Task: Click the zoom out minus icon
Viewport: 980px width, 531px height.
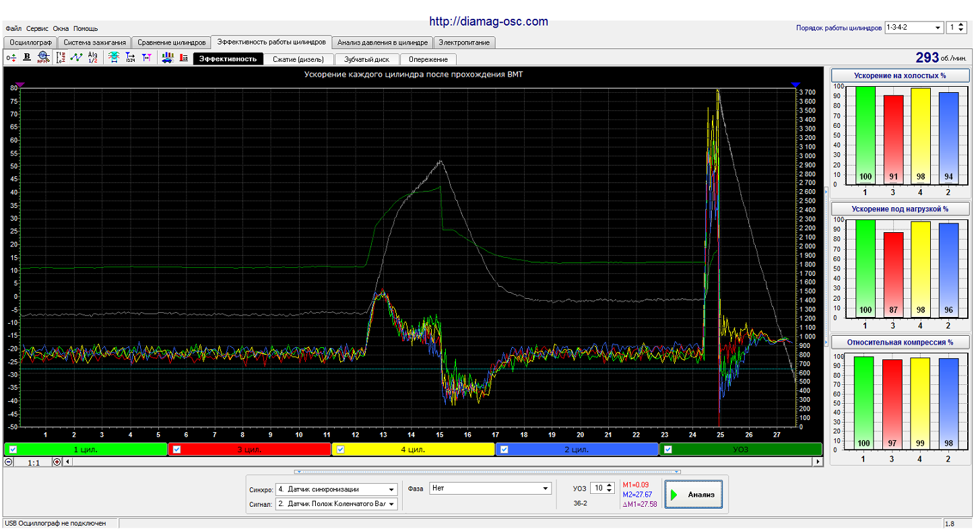Action: (x=8, y=462)
